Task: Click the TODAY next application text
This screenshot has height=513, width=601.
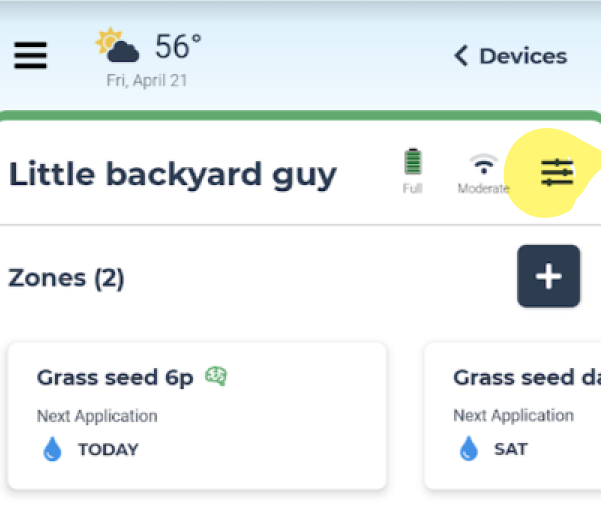Action: click(108, 449)
